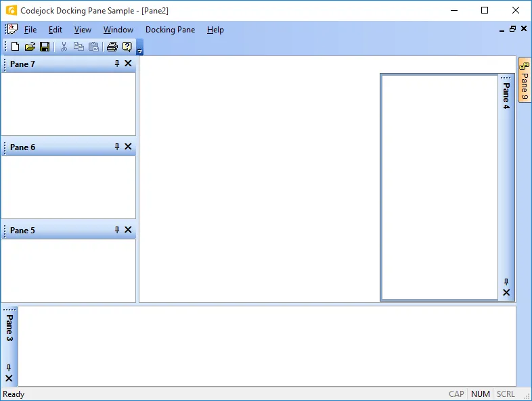532x401 pixels.
Task: Show the auto-hidden Pane 9 tab
Action: 525,80
